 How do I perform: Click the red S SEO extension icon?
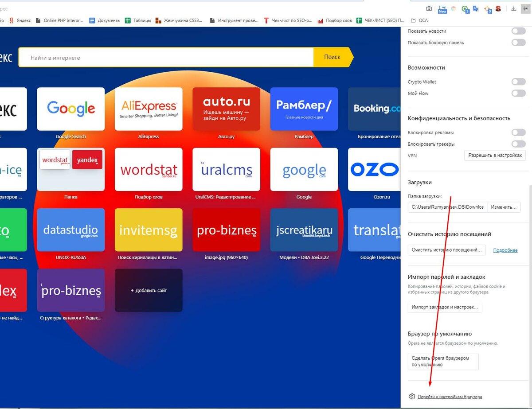(498, 8)
